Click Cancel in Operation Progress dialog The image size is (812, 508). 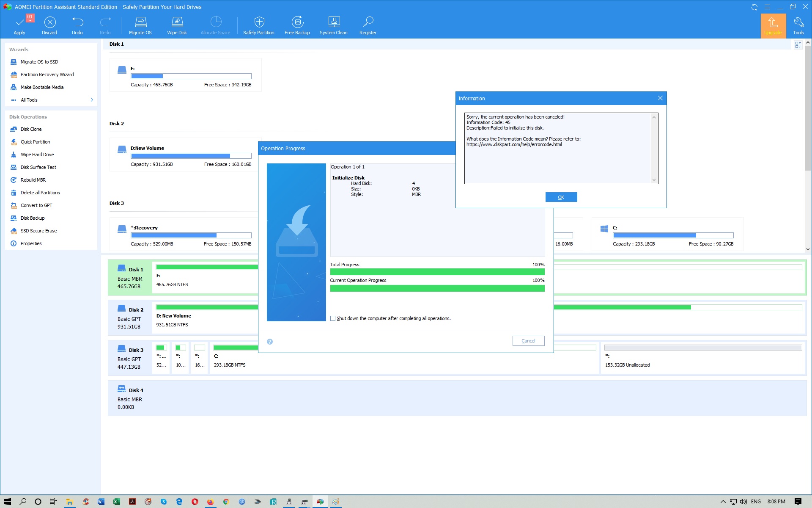[x=528, y=341]
